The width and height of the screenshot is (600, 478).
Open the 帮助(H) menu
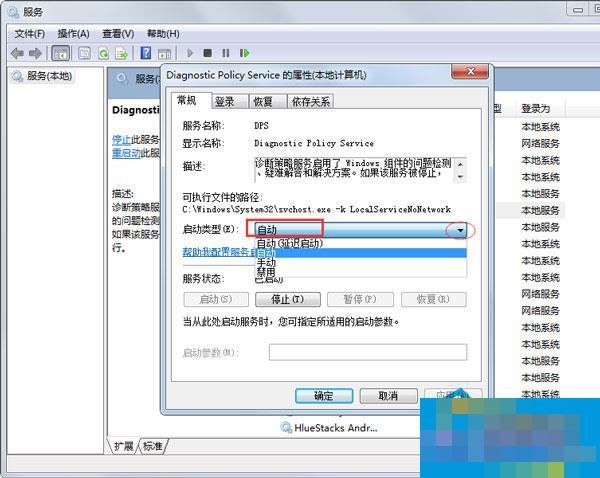click(x=163, y=34)
